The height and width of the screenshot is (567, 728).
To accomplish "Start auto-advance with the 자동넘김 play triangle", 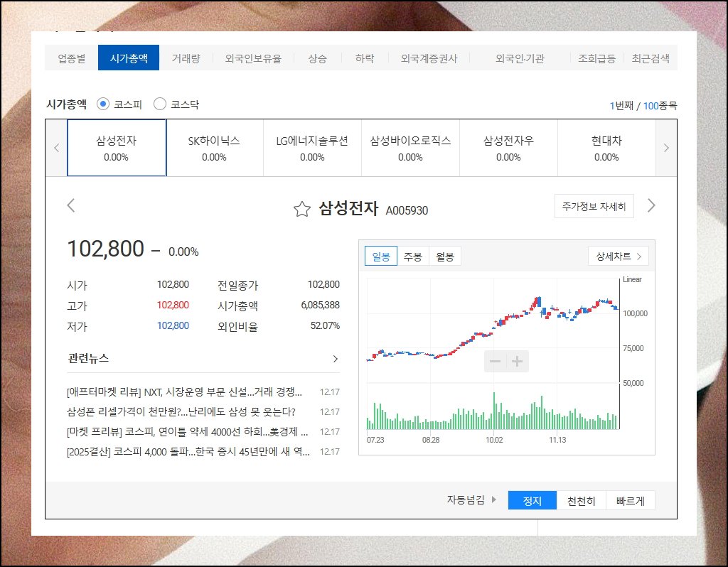I will 494,499.
